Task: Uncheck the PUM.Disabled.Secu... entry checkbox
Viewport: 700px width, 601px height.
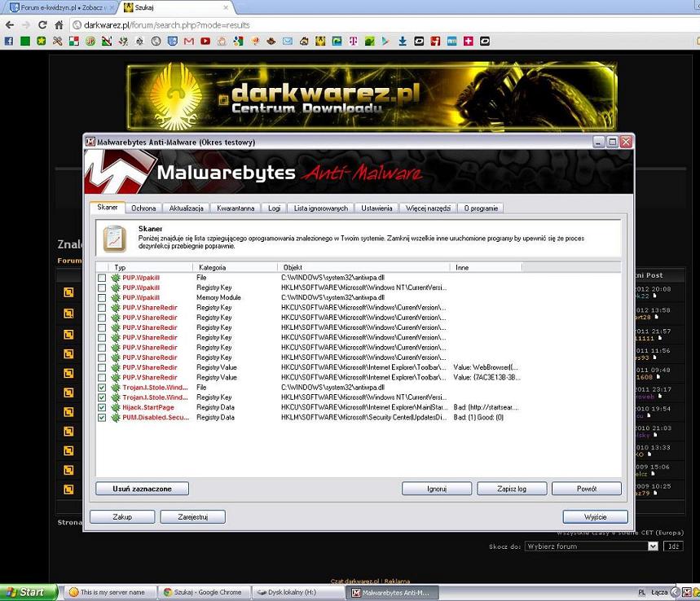Action: tap(102, 418)
